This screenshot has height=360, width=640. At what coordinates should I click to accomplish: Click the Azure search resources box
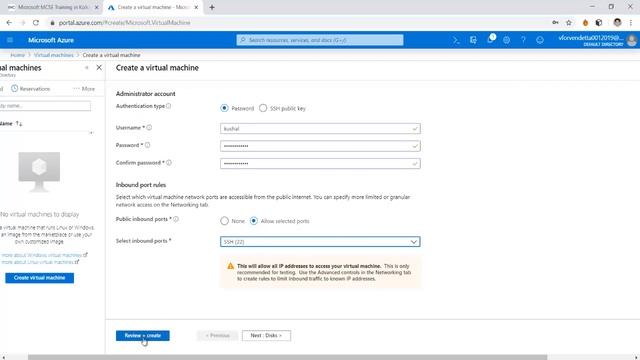tap(320, 40)
